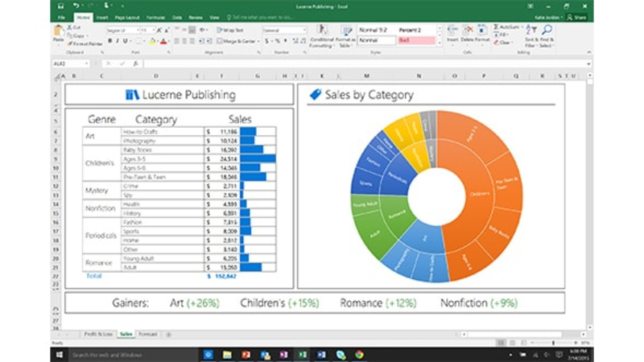Switch to Insert ribbon tab
The image size is (644, 362).
[x=102, y=18]
